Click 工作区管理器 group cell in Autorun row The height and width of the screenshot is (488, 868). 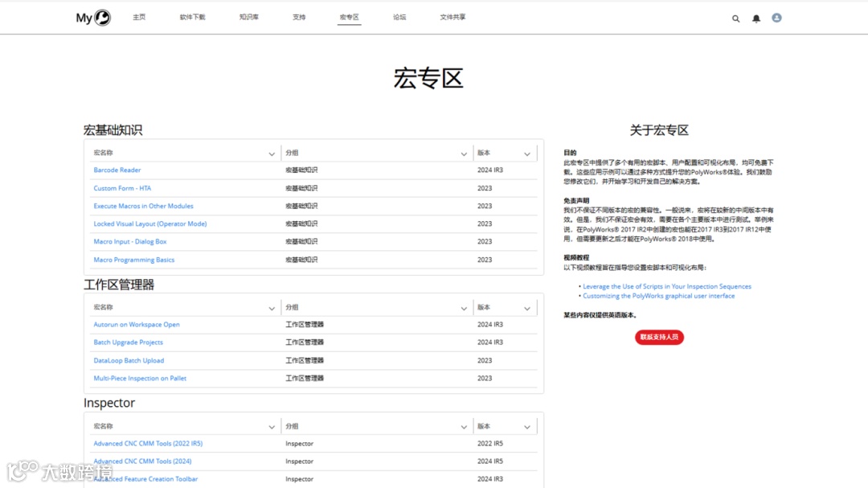click(305, 325)
